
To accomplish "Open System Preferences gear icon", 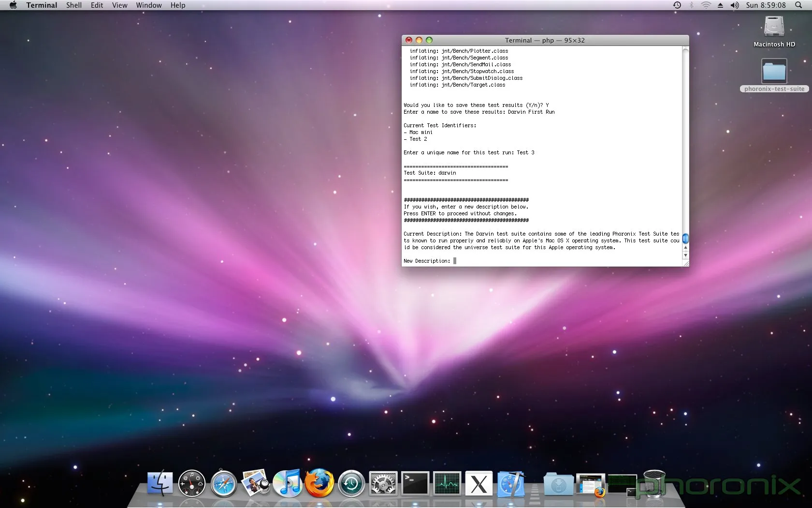I will [x=383, y=483].
